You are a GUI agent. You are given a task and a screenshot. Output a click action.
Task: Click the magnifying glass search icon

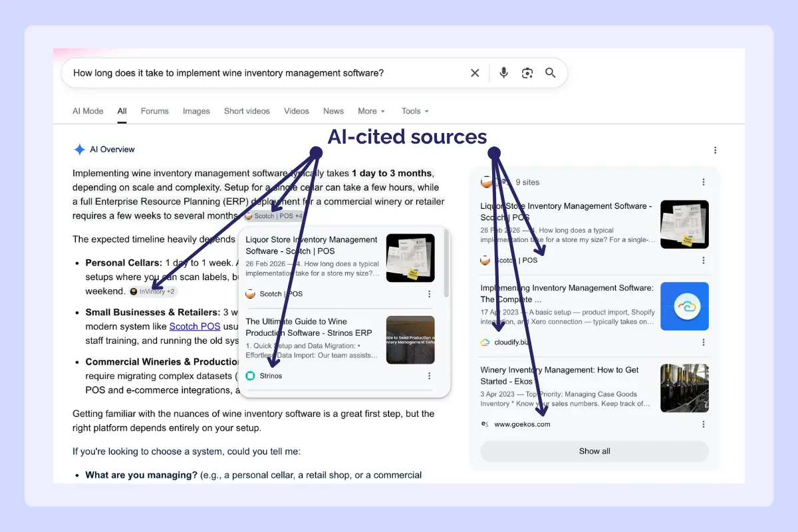tap(551, 73)
